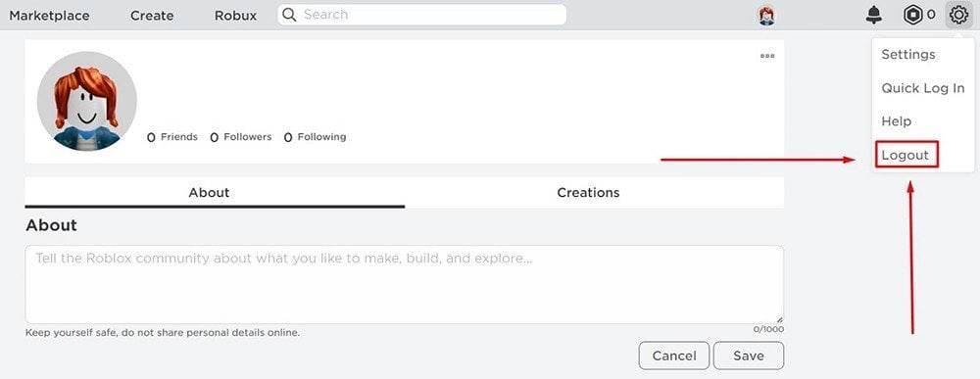Select Quick Log In menu entry
The image size is (980, 379).
tap(922, 88)
